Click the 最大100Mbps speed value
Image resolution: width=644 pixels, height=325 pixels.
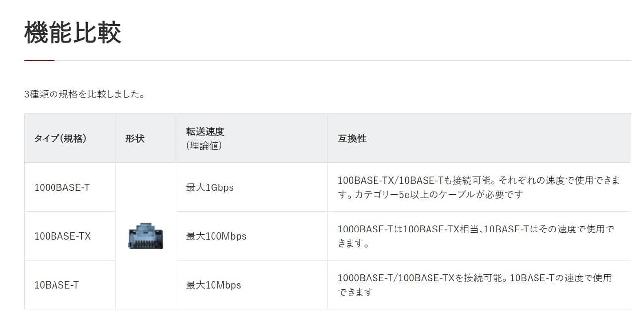point(216,236)
